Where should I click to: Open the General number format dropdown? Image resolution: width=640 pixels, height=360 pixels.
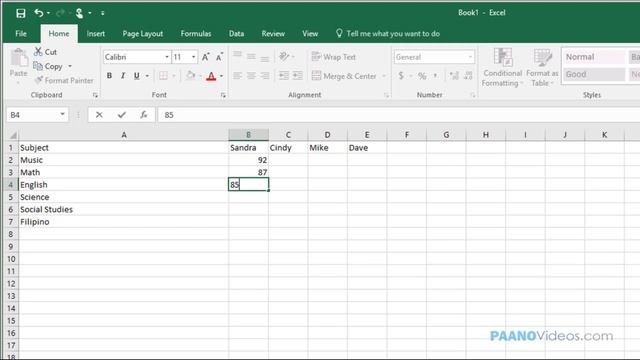[x=470, y=57]
